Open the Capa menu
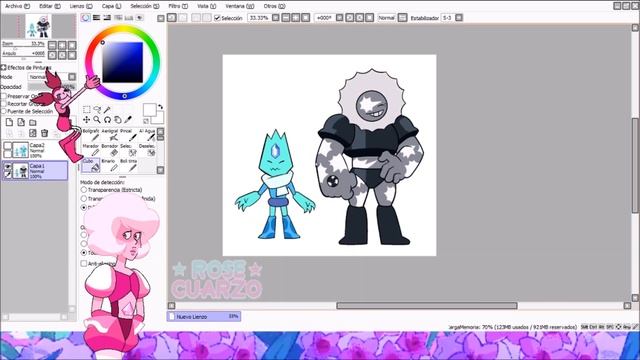The height and width of the screenshot is (360, 640). (x=111, y=6)
